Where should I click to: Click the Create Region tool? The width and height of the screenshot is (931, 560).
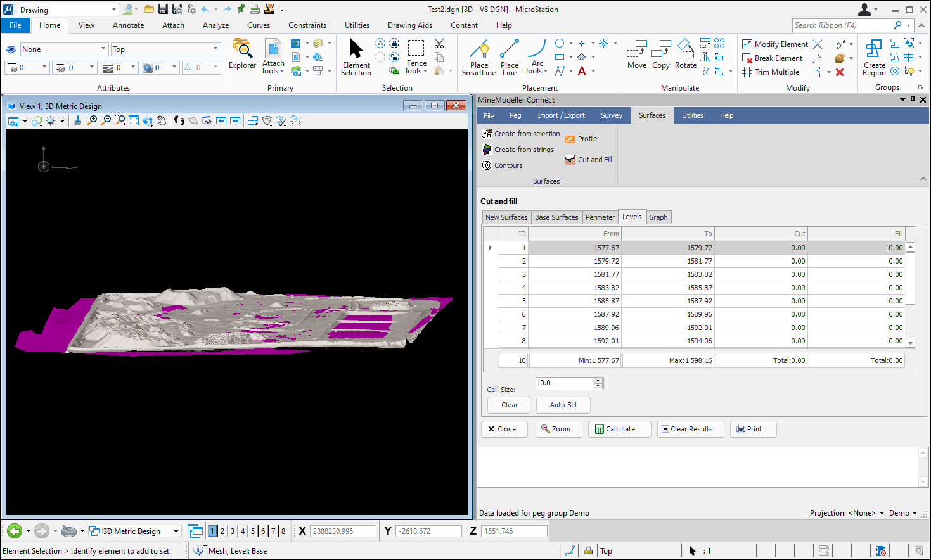[874, 57]
